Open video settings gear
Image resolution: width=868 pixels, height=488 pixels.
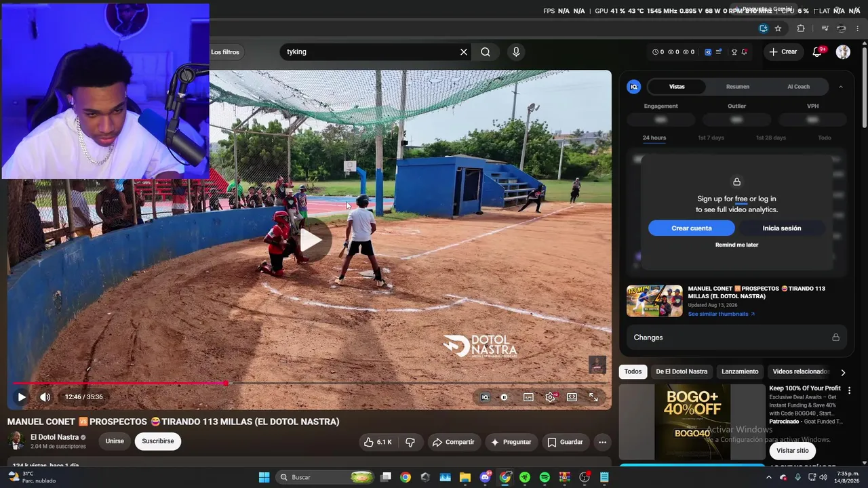(x=550, y=397)
